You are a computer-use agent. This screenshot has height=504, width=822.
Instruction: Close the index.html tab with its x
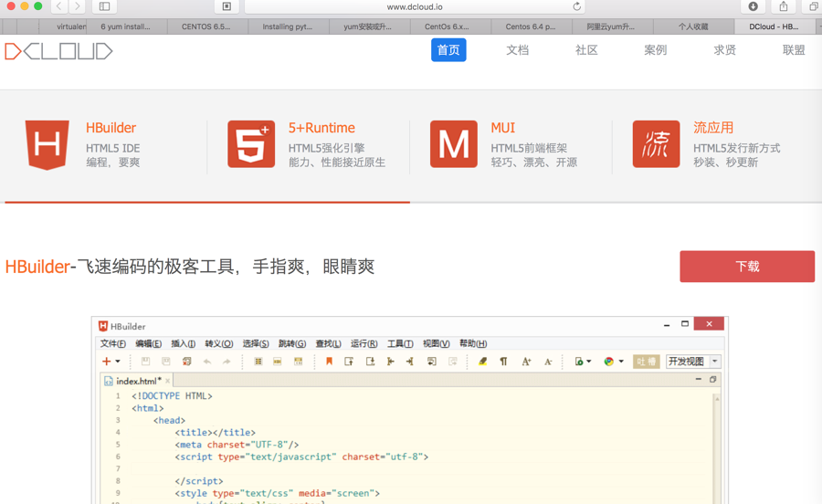(x=167, y=381)
